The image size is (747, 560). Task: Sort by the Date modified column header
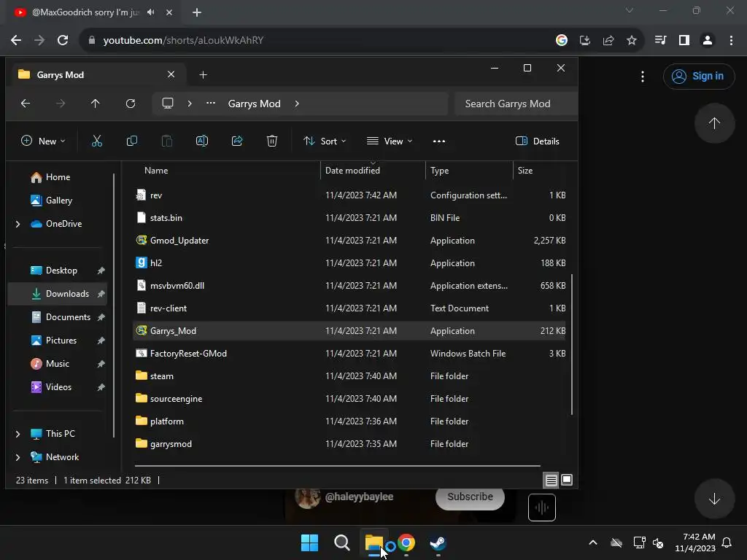pyautogui.click(x=352, y=171)
